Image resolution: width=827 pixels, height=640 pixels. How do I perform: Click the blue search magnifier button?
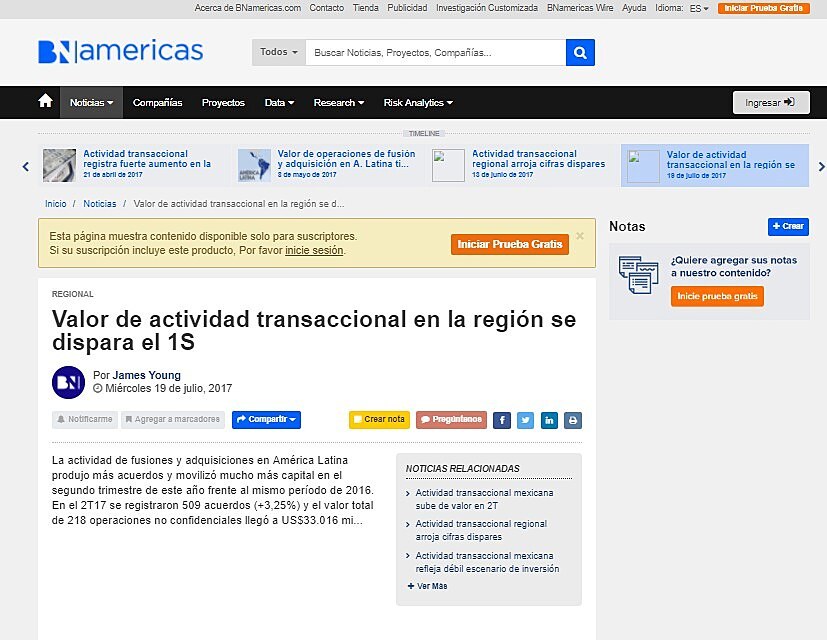pos(580,52)
